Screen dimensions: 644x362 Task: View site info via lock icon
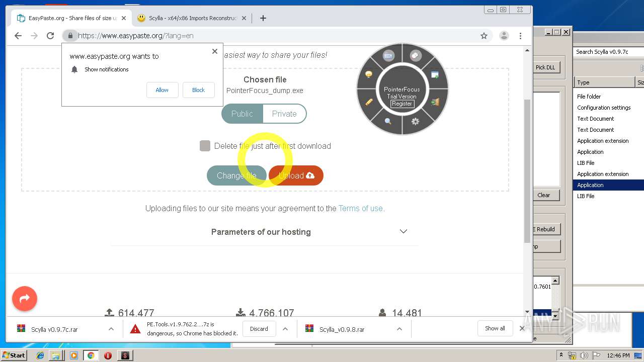click(70, 36)
